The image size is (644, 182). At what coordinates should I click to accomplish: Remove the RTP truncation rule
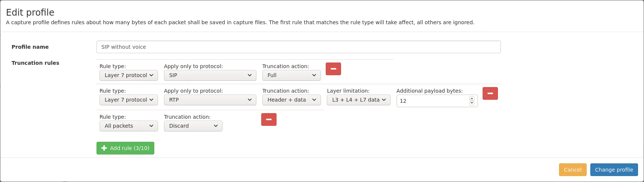(x=490, y=93)
